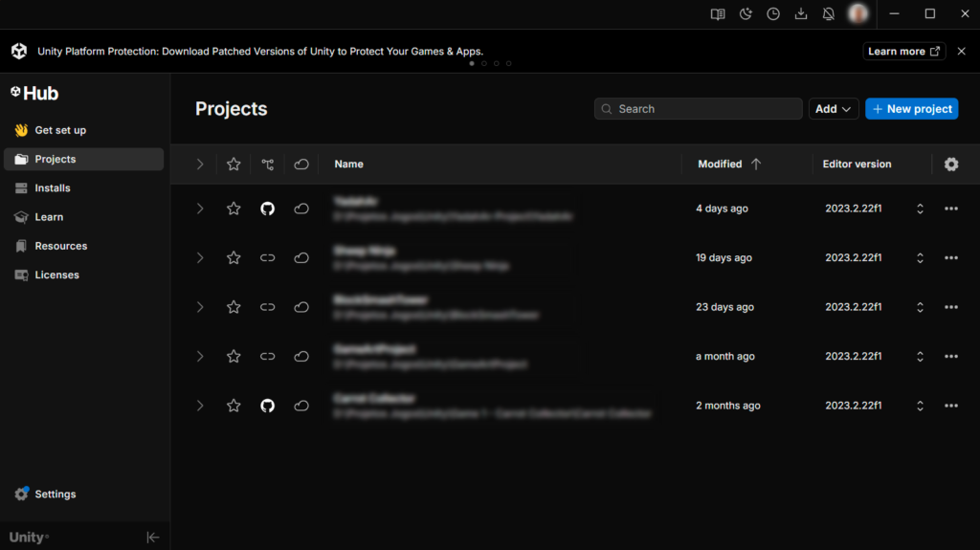This screenshot has height=550, width=980.
Task: Sort by favorites star column header
Action: pyautogui.click(x=234, y=164)
